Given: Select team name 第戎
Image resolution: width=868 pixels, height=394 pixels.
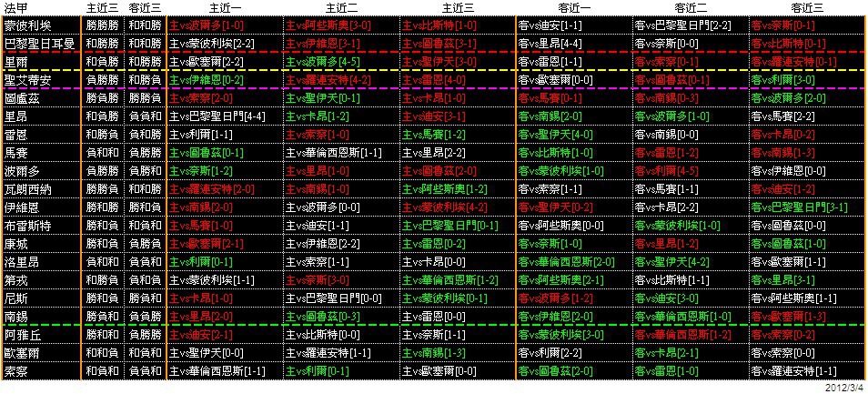Looking at the screenshot, I should (15, 281).
